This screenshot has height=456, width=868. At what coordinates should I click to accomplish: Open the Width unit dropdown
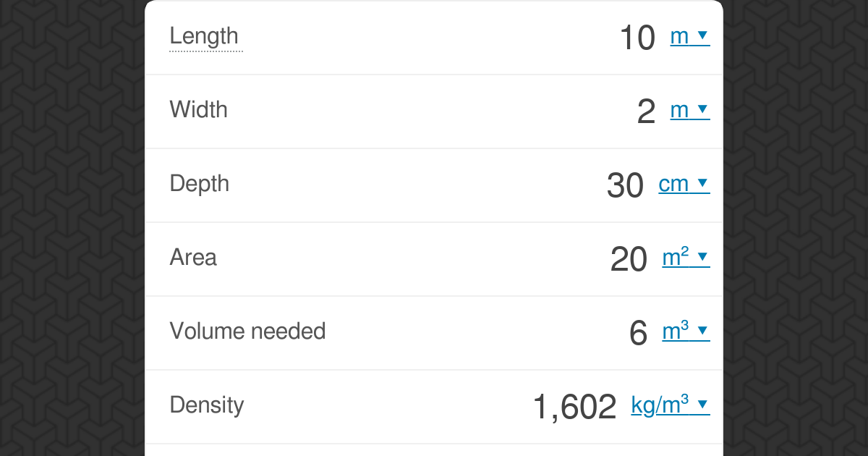689,110
